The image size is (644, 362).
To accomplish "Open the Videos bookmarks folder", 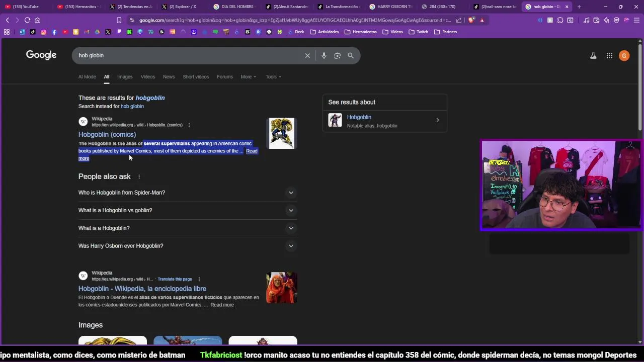I will tap(392, 32).
